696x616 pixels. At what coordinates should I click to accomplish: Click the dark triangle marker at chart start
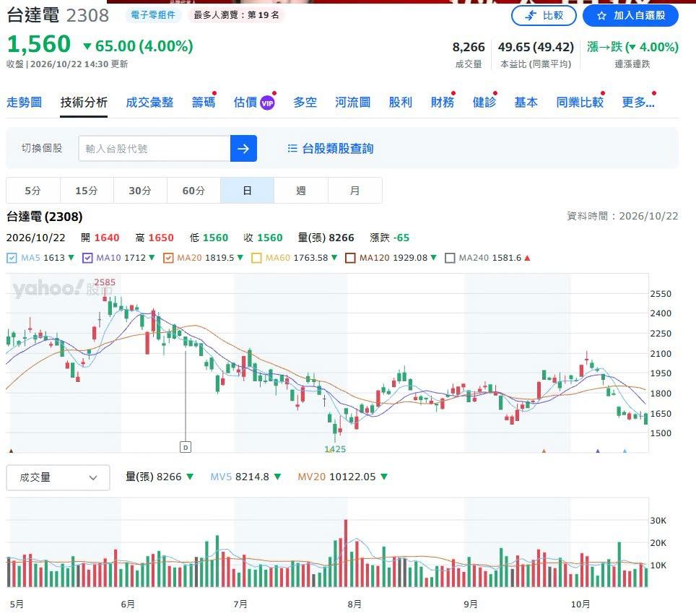(11, 451)
